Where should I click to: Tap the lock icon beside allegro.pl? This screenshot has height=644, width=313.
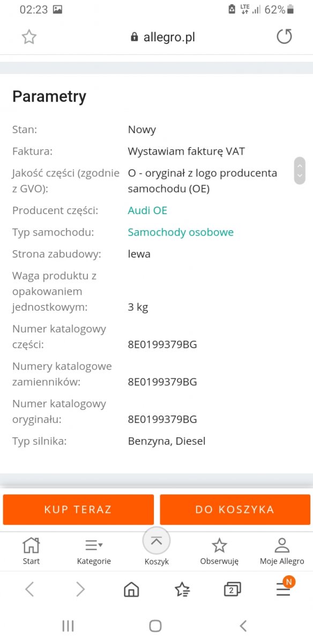pyautogui.click(x=134, y=37)
